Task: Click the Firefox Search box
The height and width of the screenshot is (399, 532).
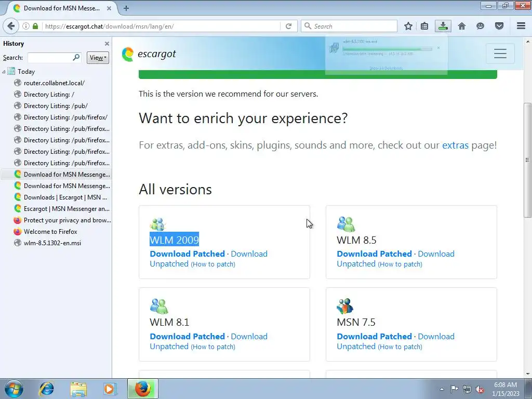Action: click(349, 26)
